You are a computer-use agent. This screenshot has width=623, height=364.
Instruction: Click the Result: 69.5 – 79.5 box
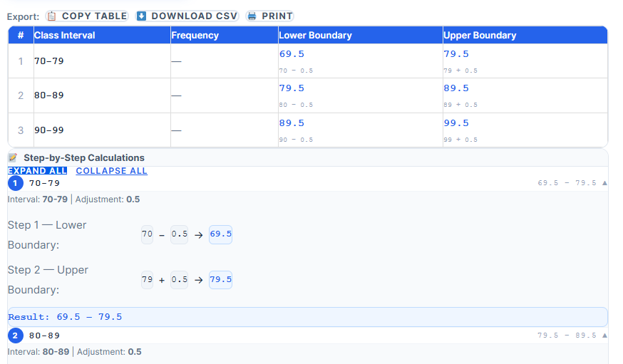307,317
